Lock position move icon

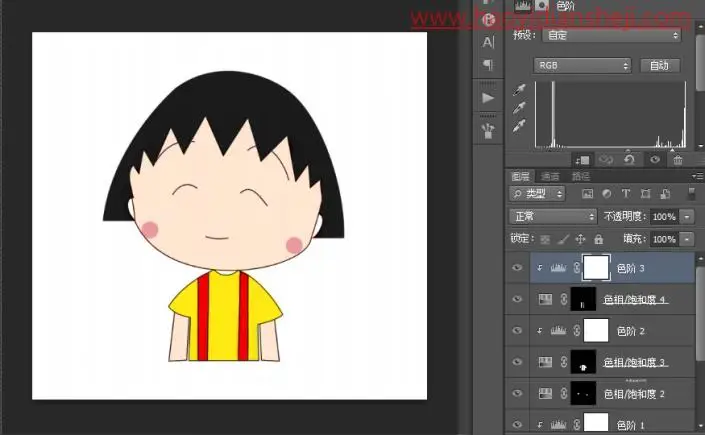click(x=580, y=239)
